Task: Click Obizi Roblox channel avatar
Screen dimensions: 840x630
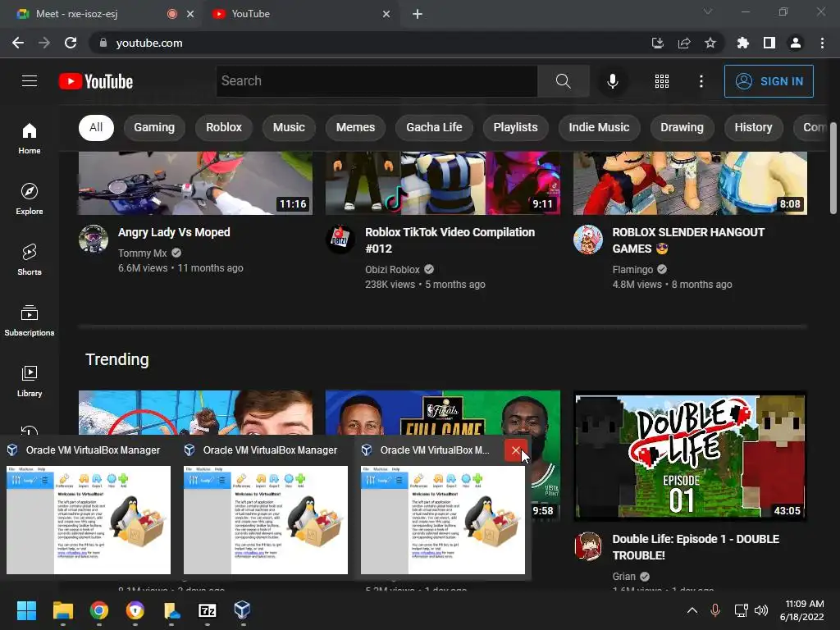Action: point(340,239)
